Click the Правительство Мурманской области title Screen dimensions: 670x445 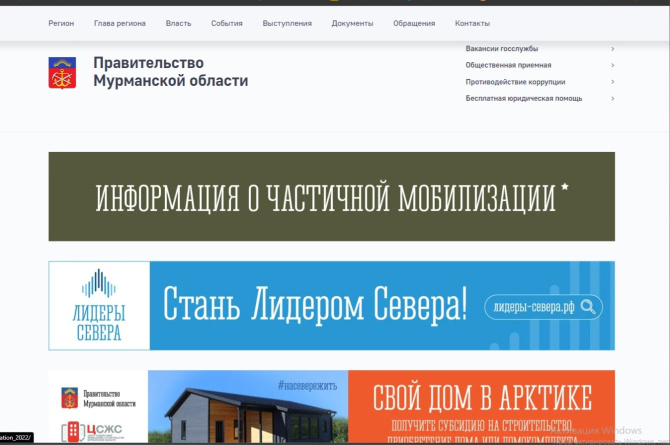170,72
